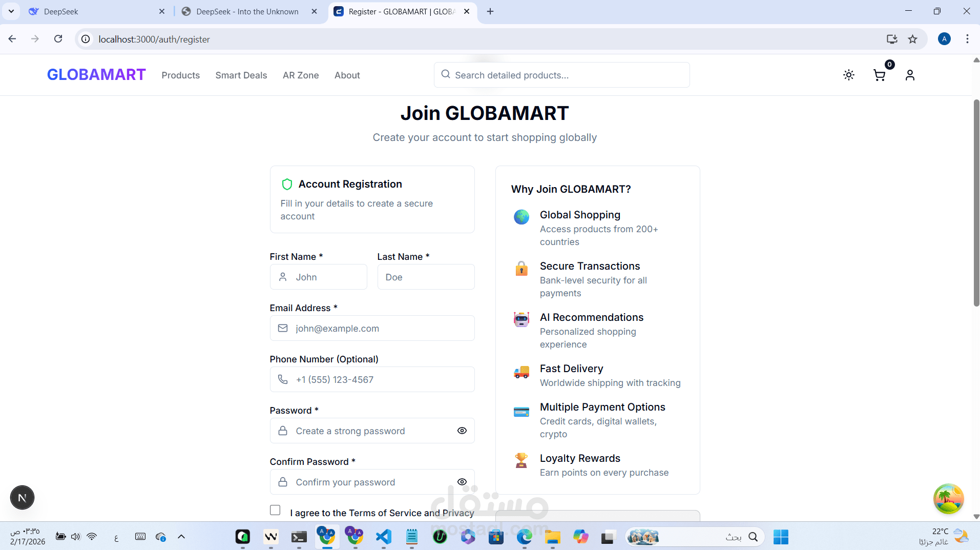This screenshot has width=980, height=550.
Task: Bookmark this page with the star
Action: 912,39
